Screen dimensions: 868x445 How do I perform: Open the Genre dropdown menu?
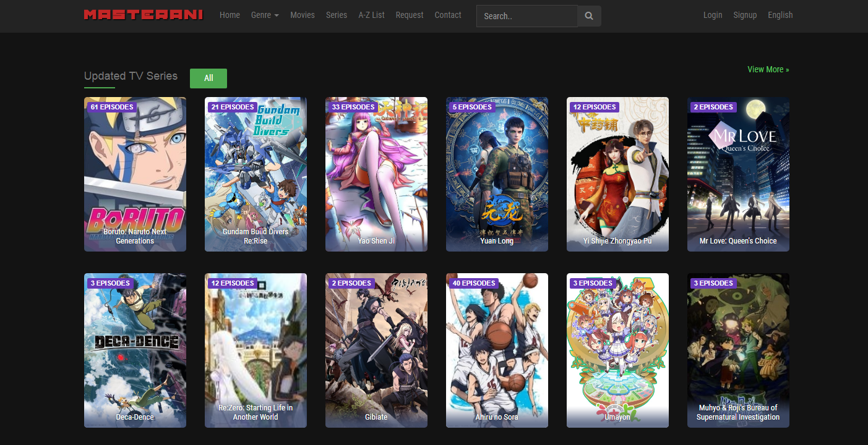[x=265, y=15]
